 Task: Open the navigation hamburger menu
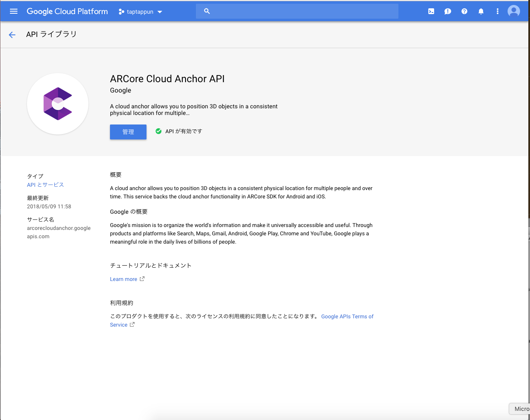[13, 11]
